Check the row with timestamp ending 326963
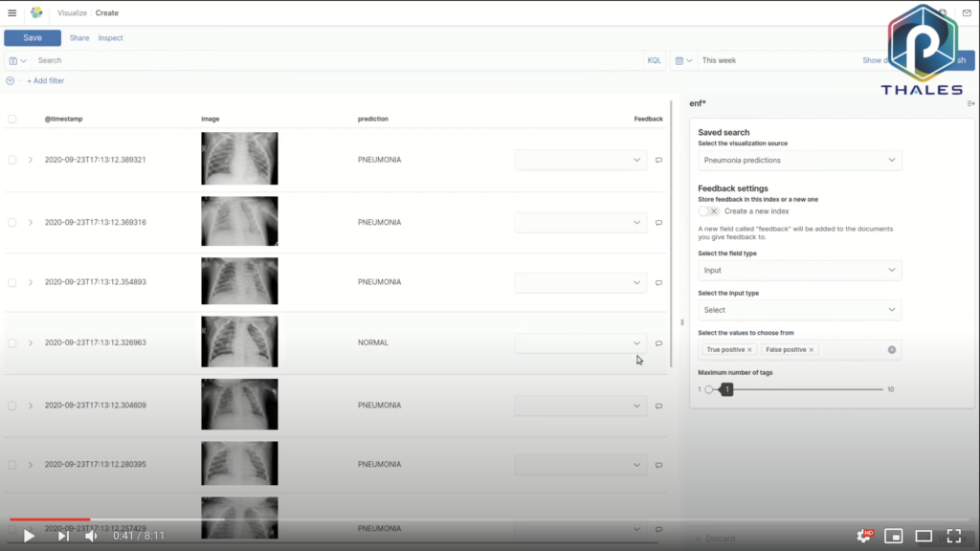980x551 pixels. point(11,343)
